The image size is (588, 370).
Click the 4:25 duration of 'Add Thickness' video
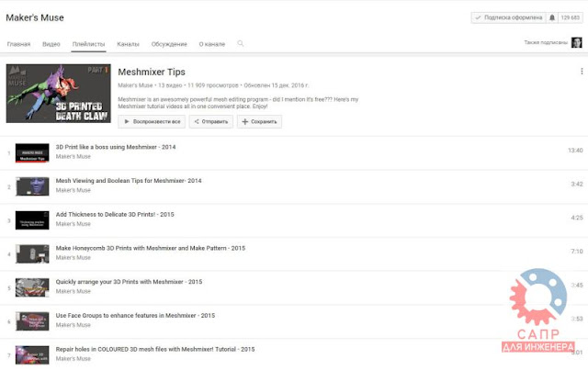(x=577, y=218)
